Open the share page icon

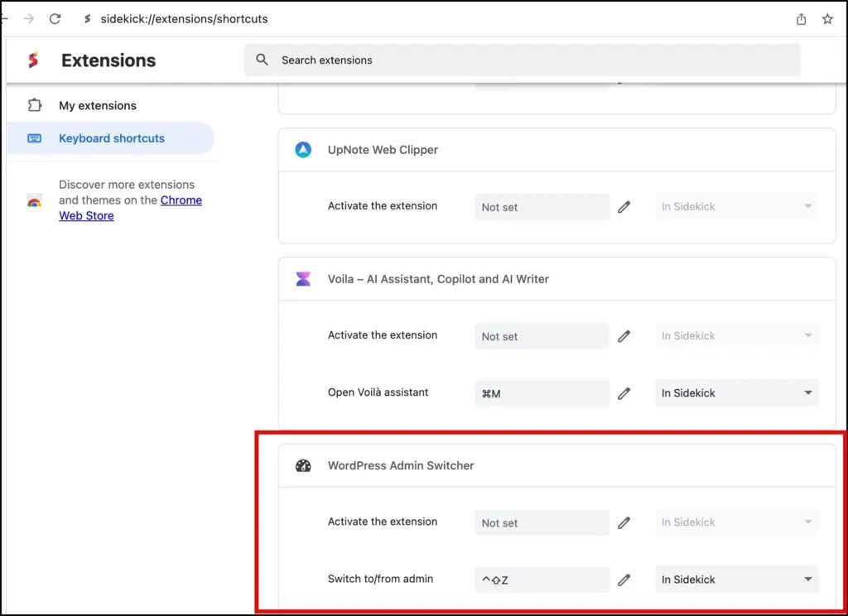[x=801, y=19]
